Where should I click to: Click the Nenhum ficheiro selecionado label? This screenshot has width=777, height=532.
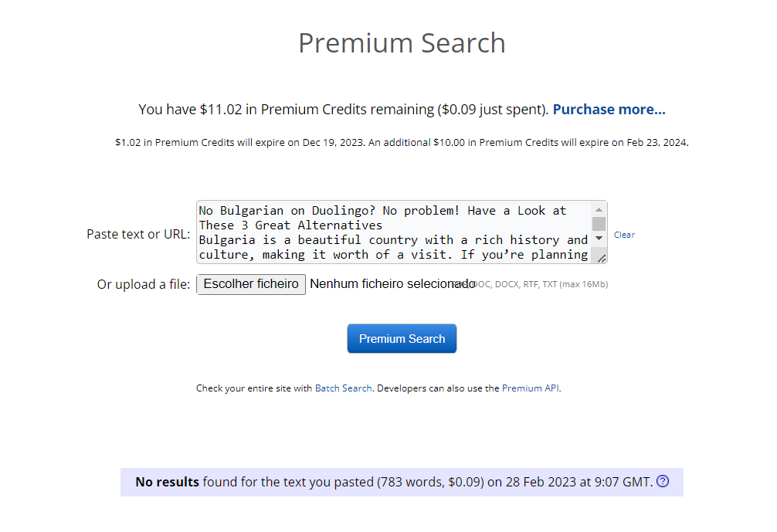pos(392,284)
